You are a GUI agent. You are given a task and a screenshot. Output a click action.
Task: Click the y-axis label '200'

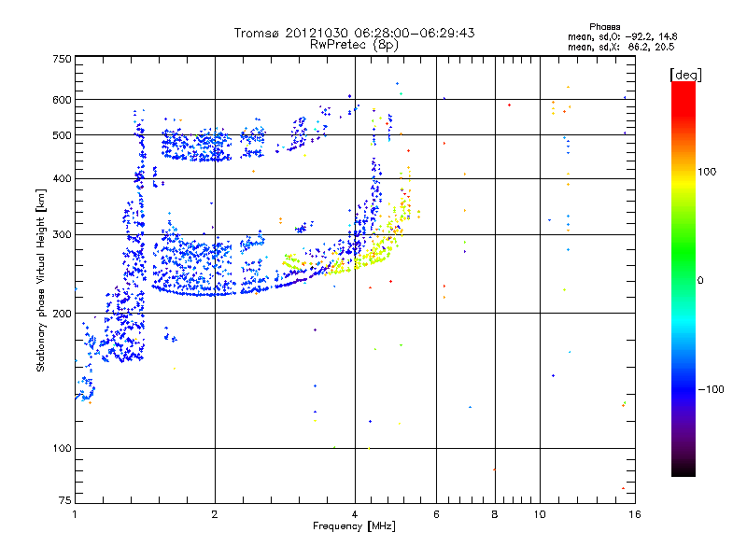(62, 314)
